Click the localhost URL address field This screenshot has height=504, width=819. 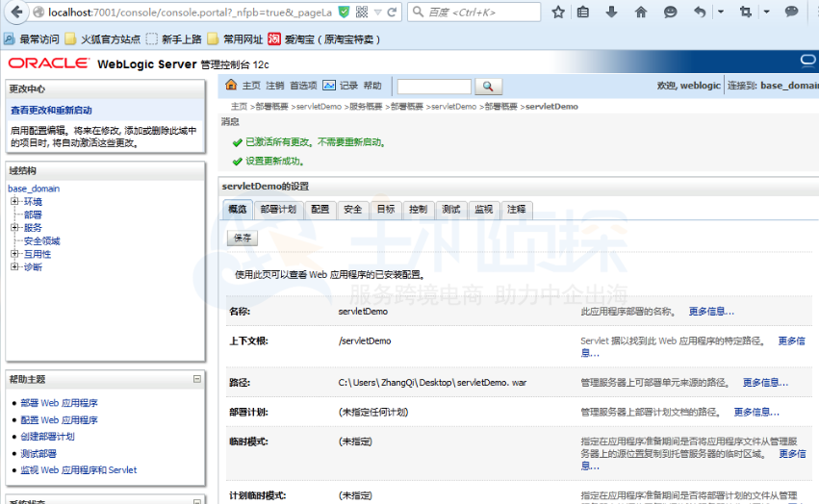click(190, 12)
